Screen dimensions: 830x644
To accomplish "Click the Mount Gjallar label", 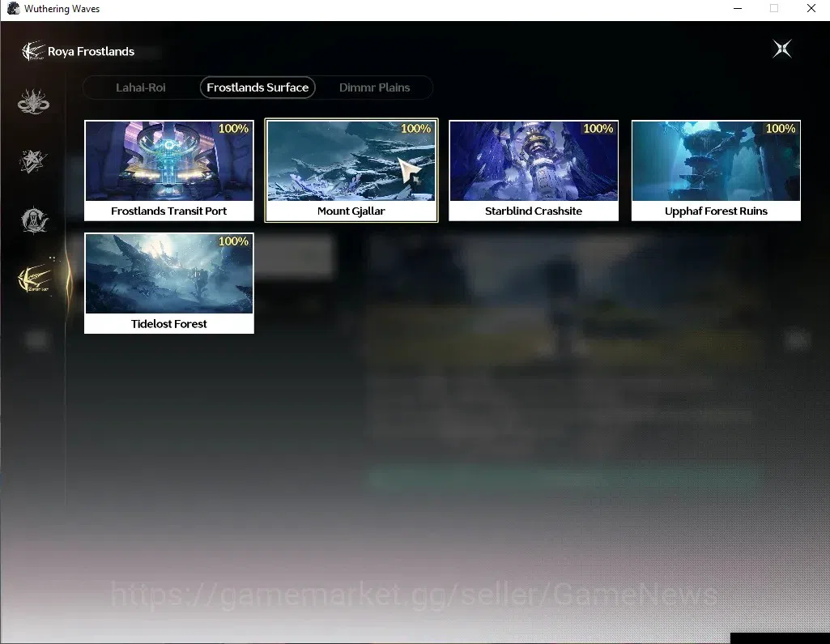I will [x=351, y=211].
